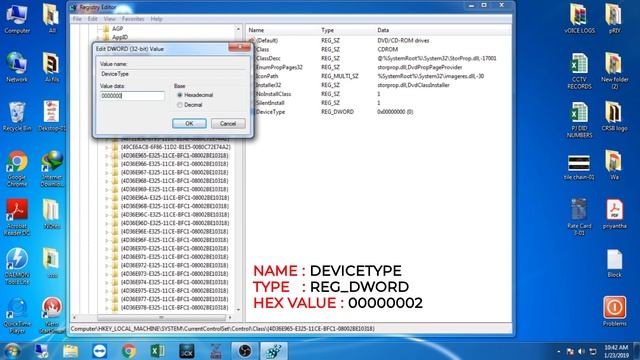640x360 pixels.
Task: Open the volume control in system tray
Action: (582, 351)
